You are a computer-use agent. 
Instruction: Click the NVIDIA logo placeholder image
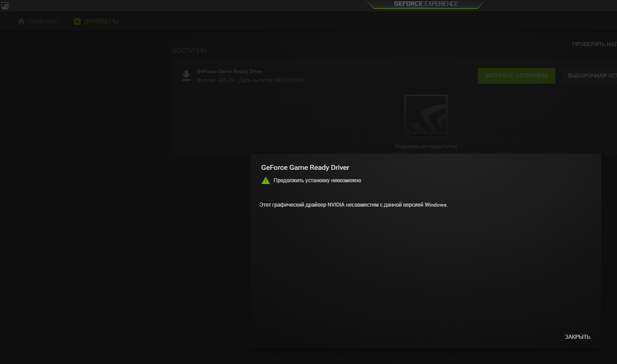[x=426, y=116]
